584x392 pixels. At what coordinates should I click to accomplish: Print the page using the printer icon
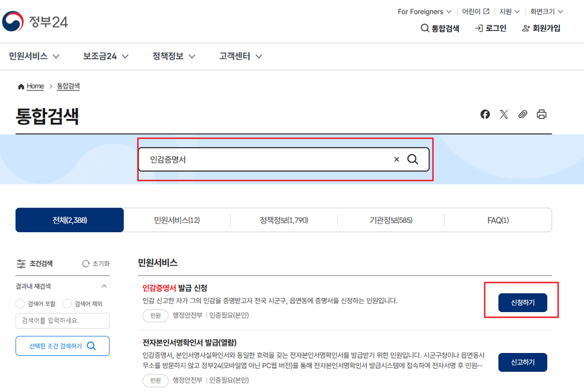542,114
